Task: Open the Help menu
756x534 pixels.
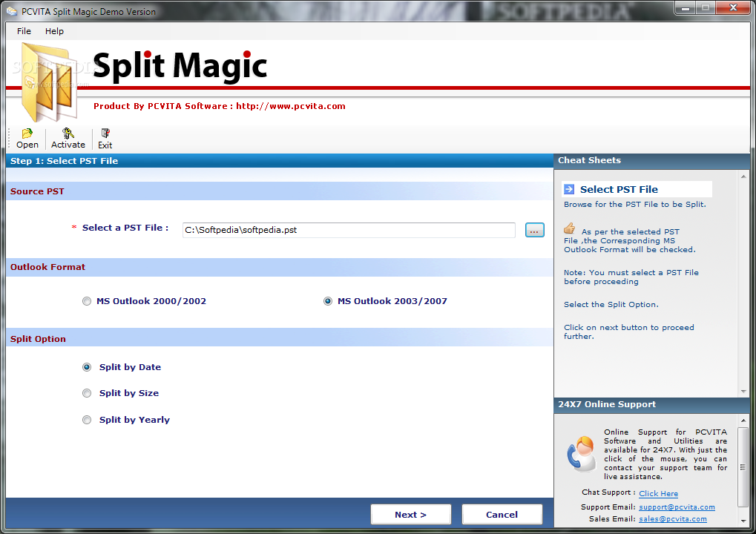Action: click(54, 31)
